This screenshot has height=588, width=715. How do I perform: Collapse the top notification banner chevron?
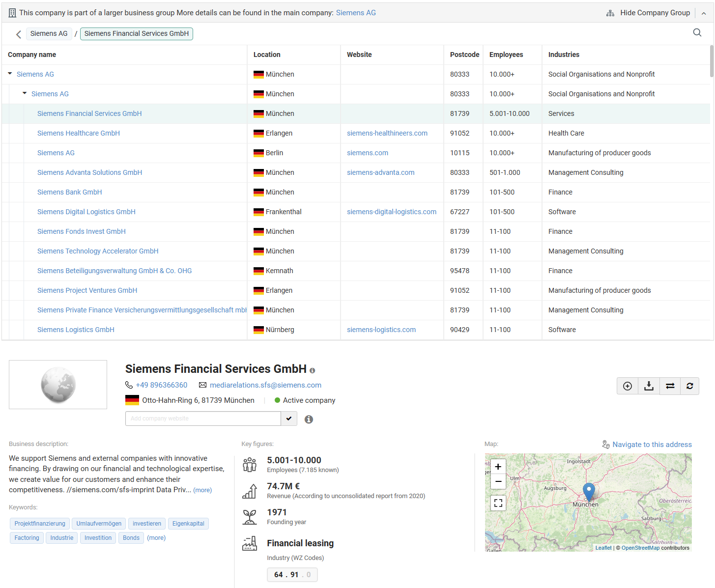[704, 12]
